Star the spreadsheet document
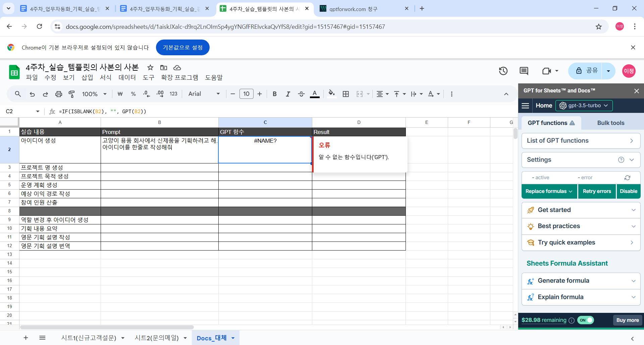644x345 pixels. [x=150, y=67]
